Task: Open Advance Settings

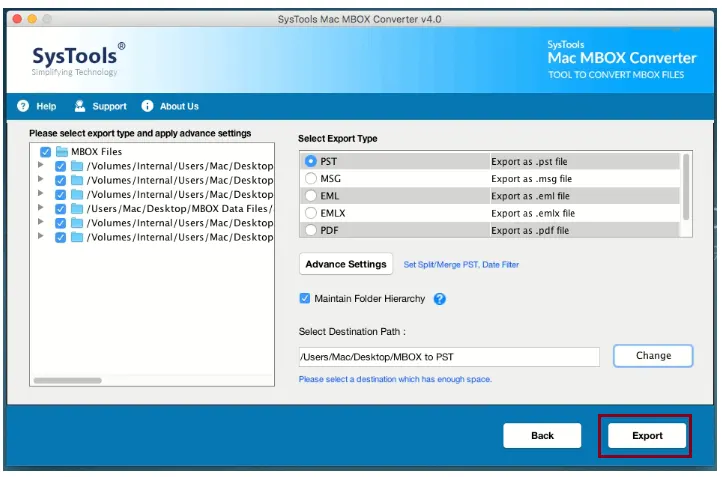Action: [346, 264]
